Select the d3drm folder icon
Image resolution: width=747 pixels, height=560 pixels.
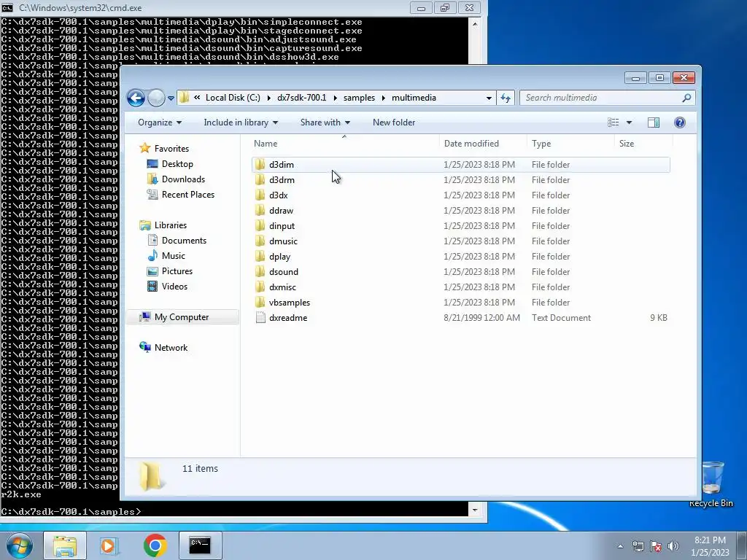pyautogui.click(x=260, y=179)
